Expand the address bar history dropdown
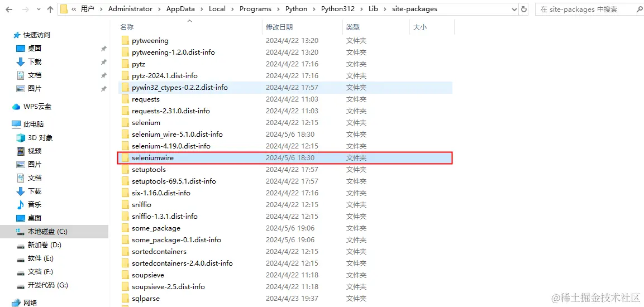 coord(514,9)
